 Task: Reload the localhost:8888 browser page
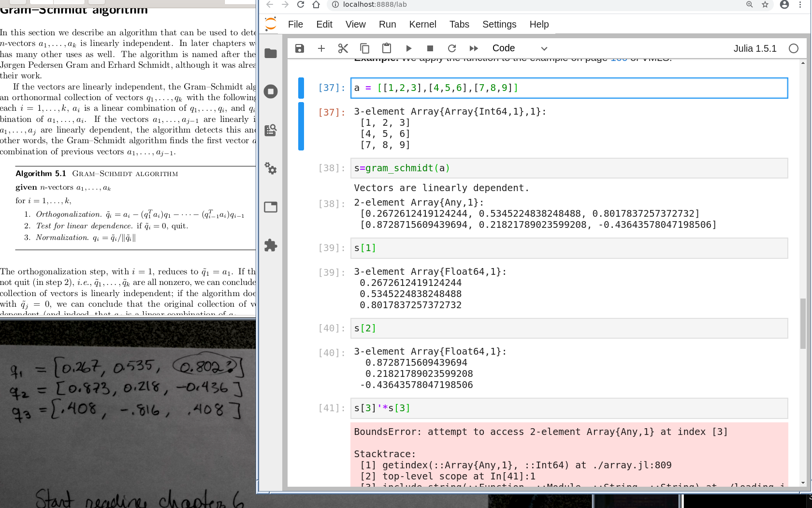coord(301,5)
